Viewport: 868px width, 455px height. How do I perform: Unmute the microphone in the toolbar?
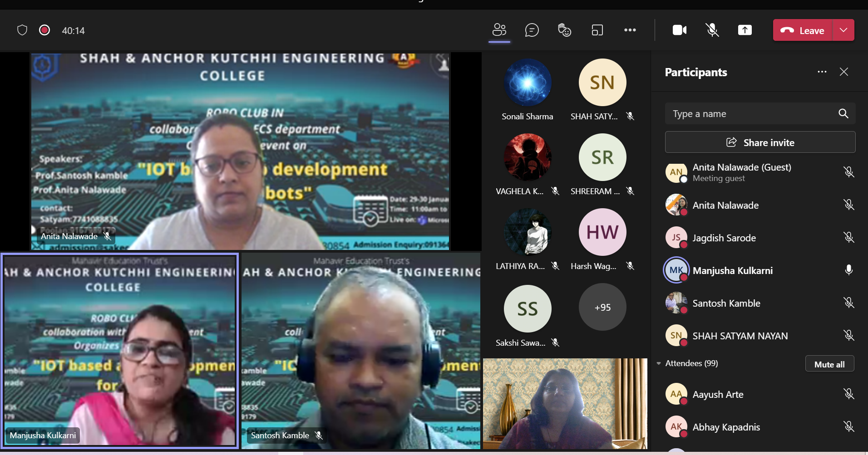(x=712, y=30)
